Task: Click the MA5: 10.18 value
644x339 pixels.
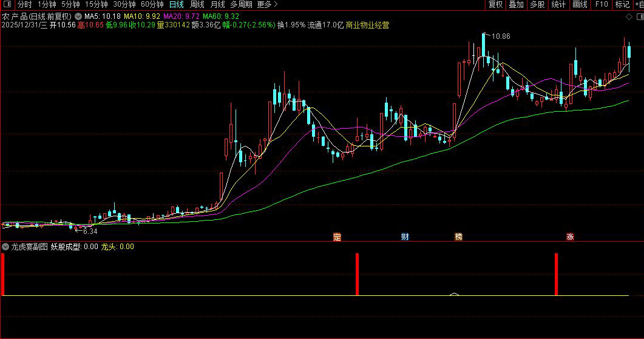Action: [x=103, y=16]
